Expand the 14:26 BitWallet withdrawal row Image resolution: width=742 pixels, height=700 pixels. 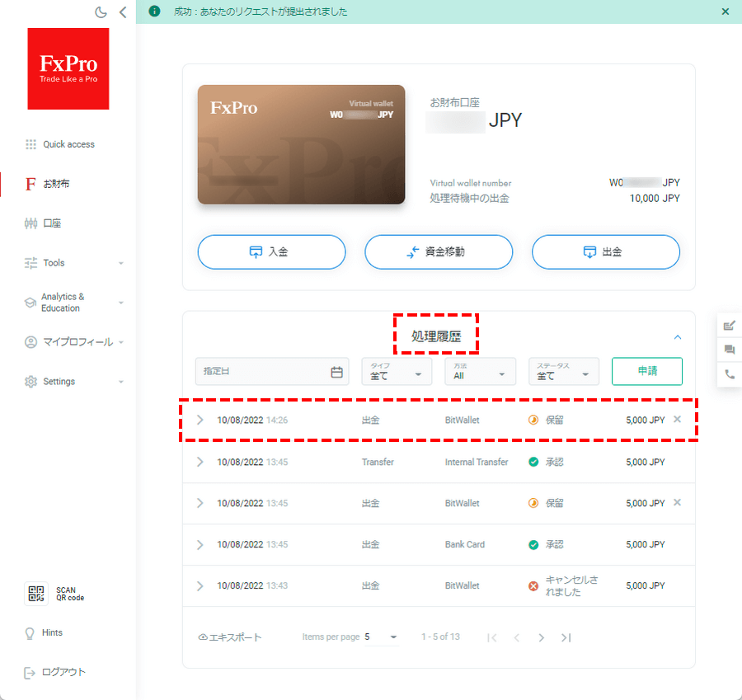pyautogui.click(x=200, y=420)
